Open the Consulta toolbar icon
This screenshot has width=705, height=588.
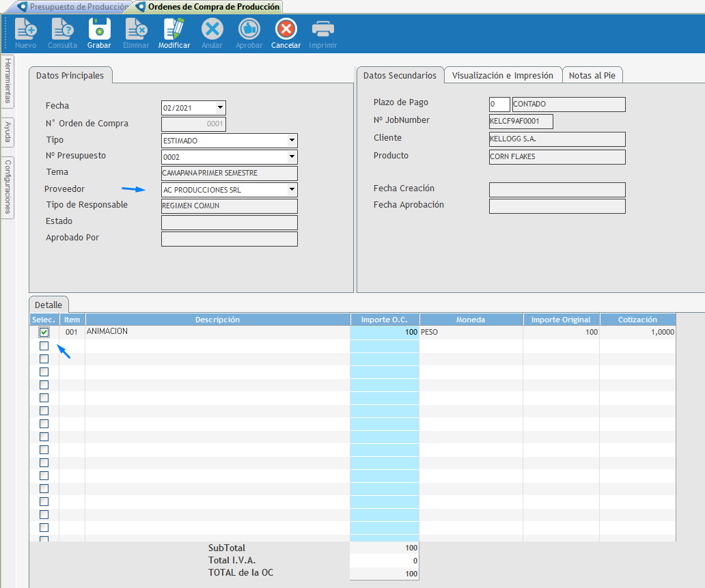coord(62,30)
